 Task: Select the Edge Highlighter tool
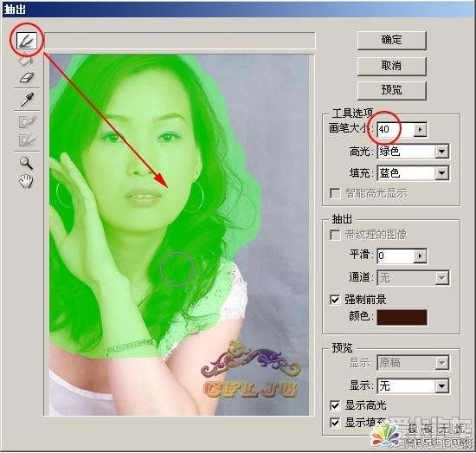click(27, 41)
